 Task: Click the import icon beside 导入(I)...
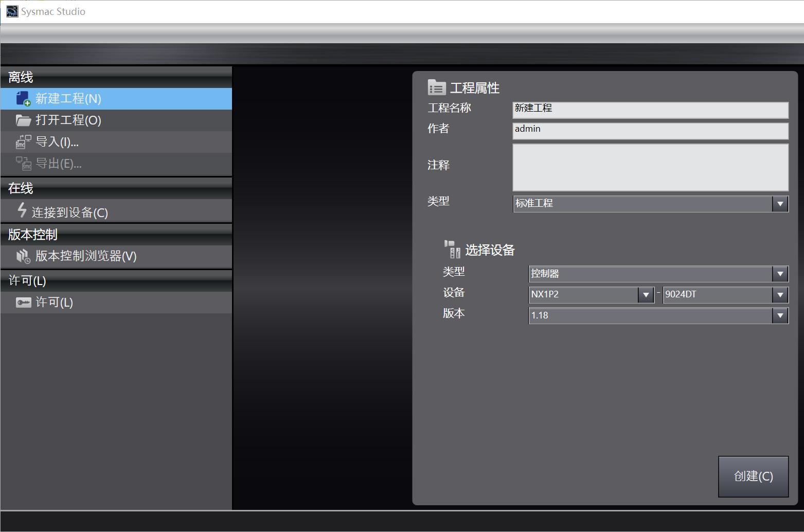point(23,142)
